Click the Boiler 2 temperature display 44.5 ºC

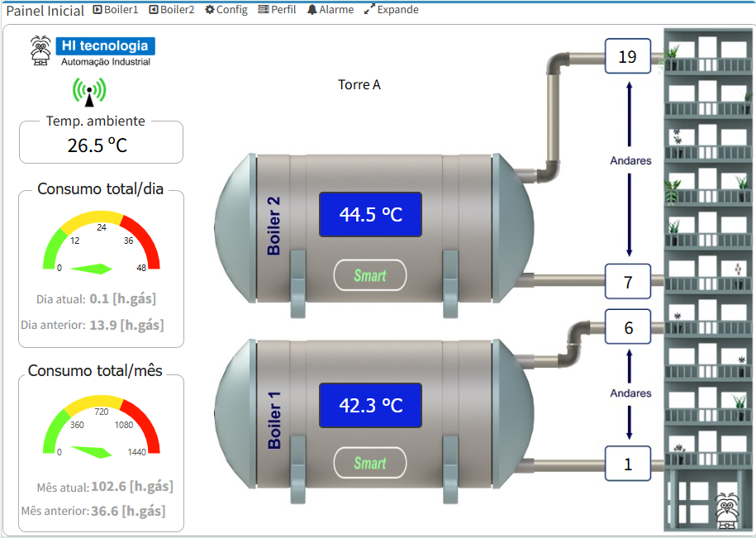pos(370,215)
